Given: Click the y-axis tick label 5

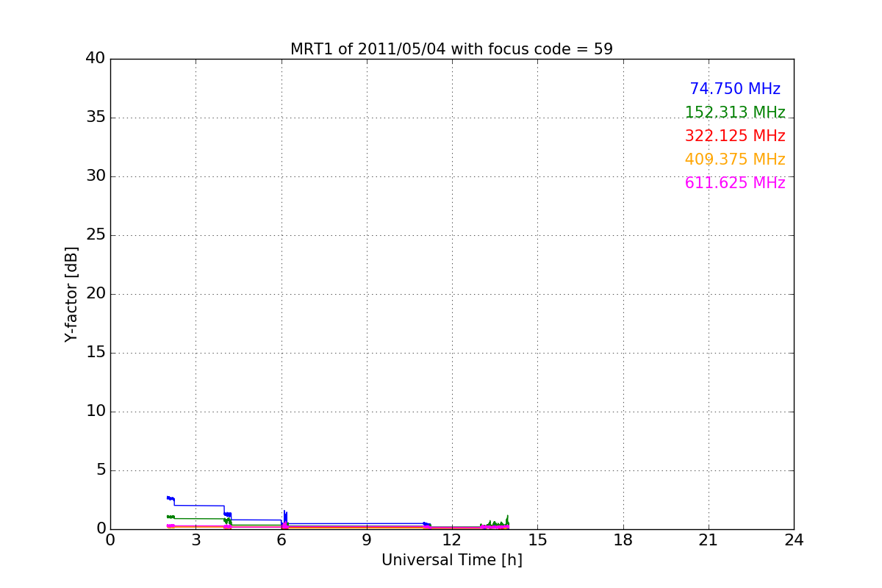Looking at the screenshot, I should coord(101,470).
